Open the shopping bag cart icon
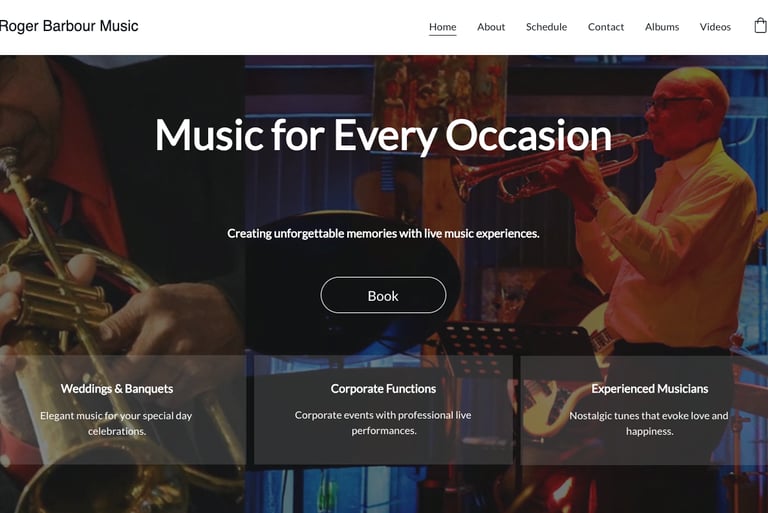This screenshot has height=513, width=768. [761, 25]
